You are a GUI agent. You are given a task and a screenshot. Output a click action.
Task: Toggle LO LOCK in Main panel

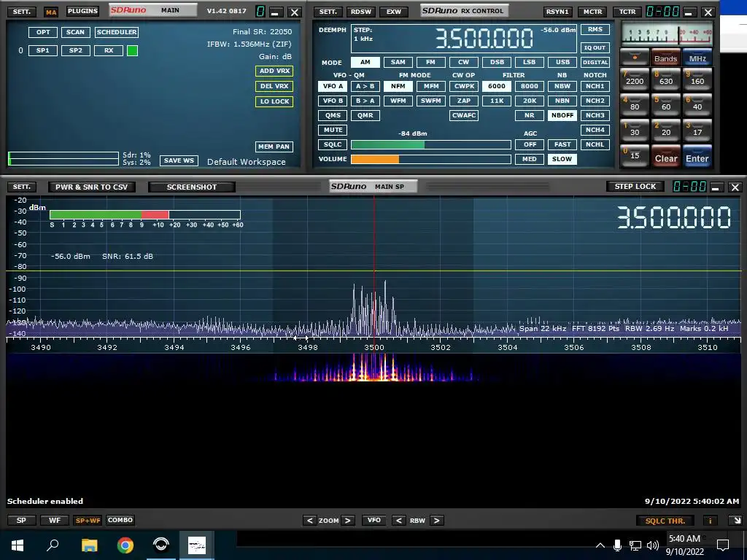tap(274, 101)
